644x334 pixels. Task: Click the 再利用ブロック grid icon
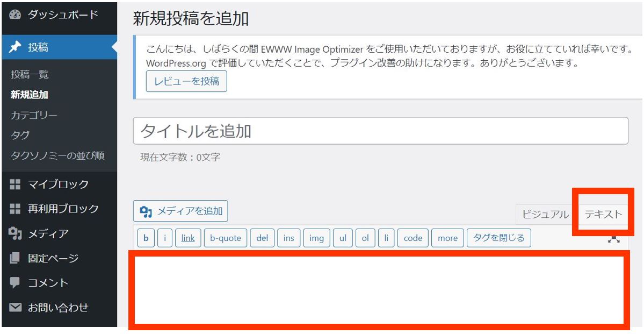16,209
